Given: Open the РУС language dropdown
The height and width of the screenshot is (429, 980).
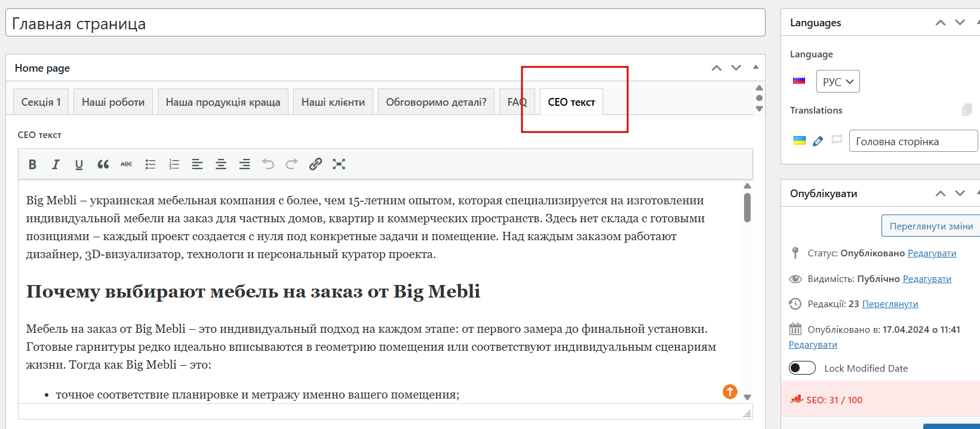Looking at the screenshot, I should 838,81.
